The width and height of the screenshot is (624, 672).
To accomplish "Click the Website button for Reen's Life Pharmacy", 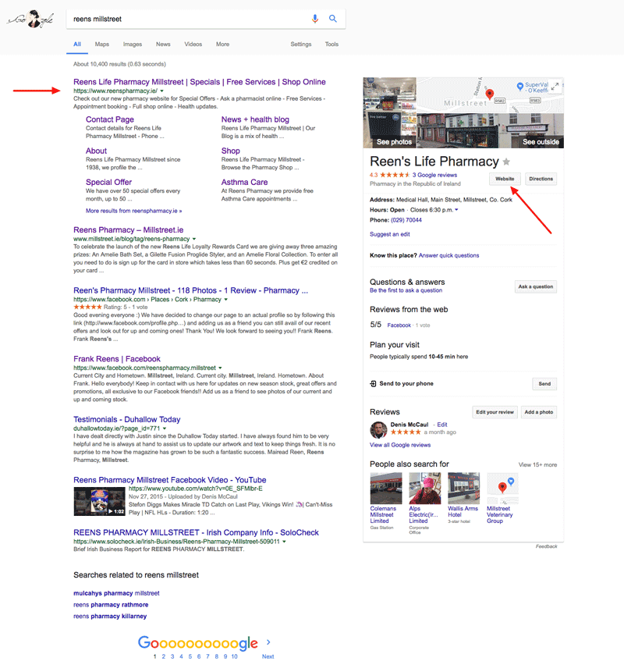I will [x=505, y=179].
